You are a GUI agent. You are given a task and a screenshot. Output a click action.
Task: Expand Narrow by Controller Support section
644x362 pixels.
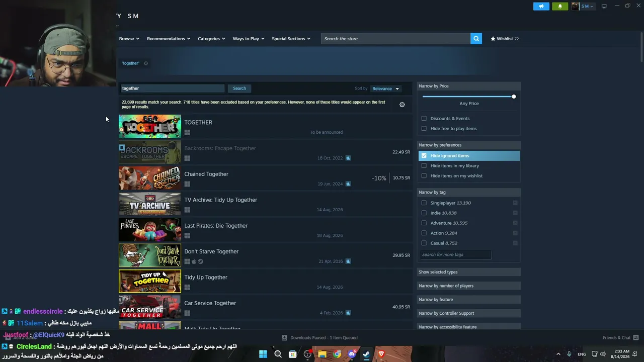point(469,313)
